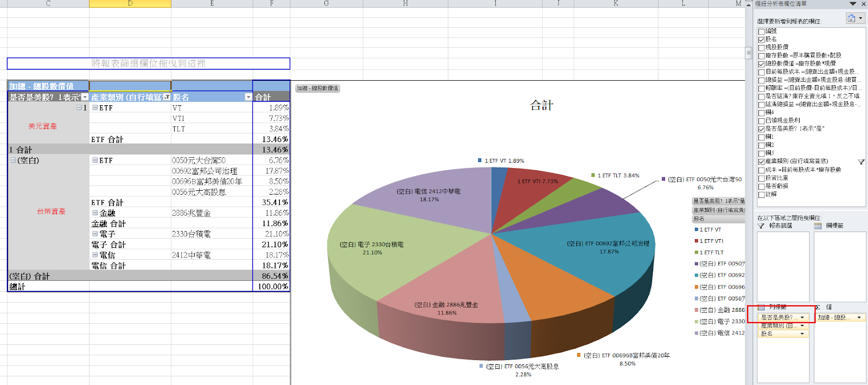The image size is (868, 385).
Task: Collapse the (空白) group in the pivot table
Action: (x=13, y=161)
